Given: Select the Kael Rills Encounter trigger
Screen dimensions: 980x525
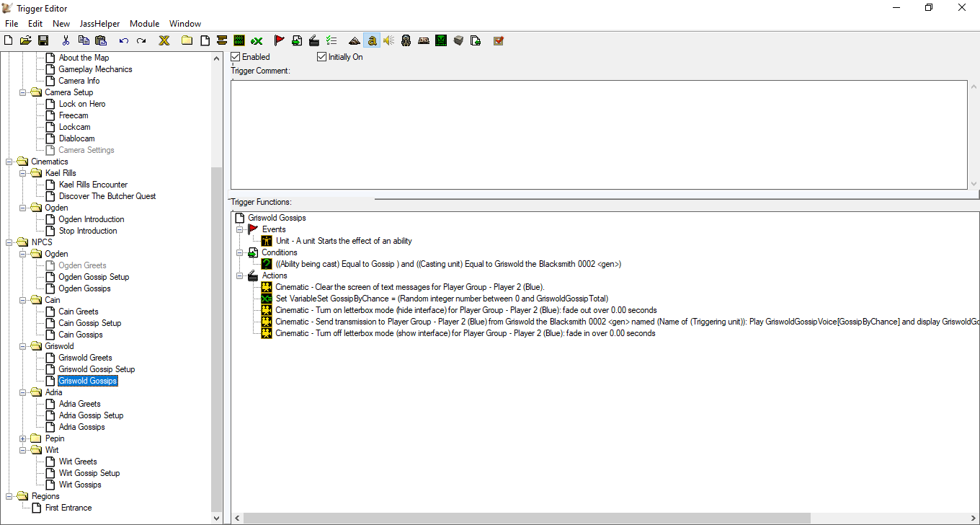Looking at the screenshot, I should coord(93,185).
